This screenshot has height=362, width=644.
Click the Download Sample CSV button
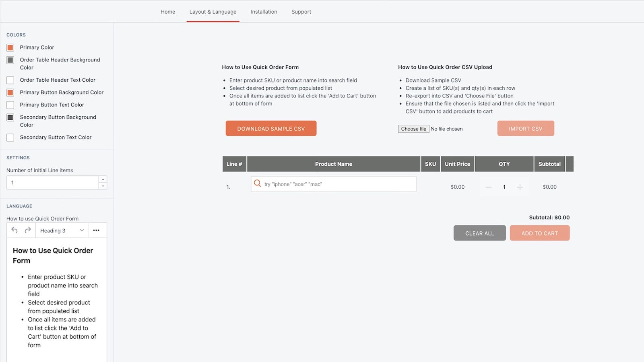pos(271,128)
